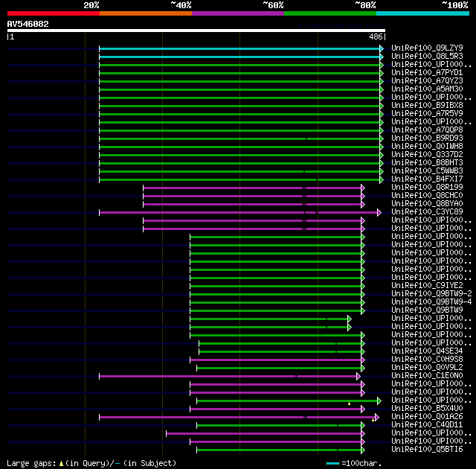Click the green alignment bar of Q5BTI6
The height and width of the screenshot is (469, 476).
279,450
